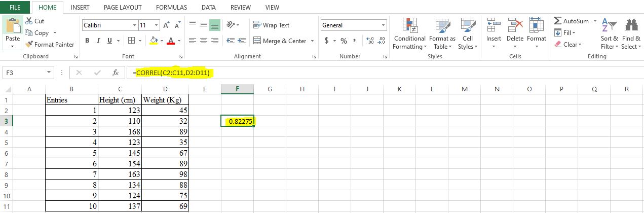
Task: Open Fill Color dropdown arrow
Action: pos(161,41)
